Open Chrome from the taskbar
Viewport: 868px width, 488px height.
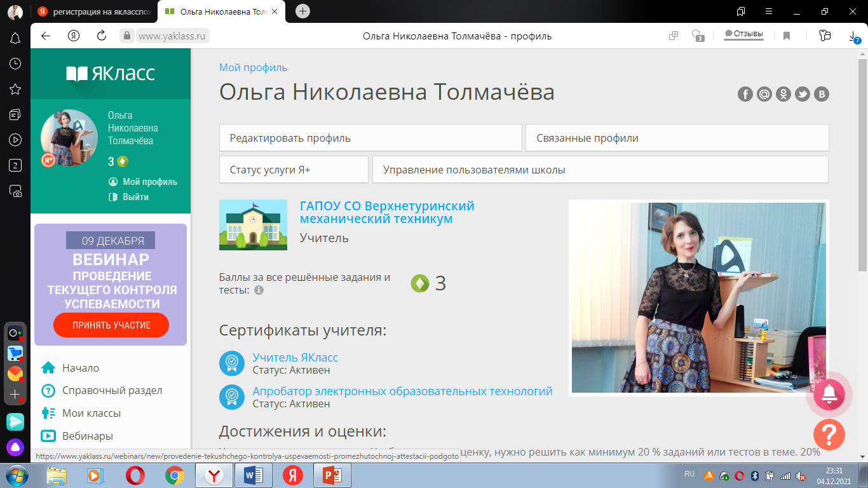174,475
